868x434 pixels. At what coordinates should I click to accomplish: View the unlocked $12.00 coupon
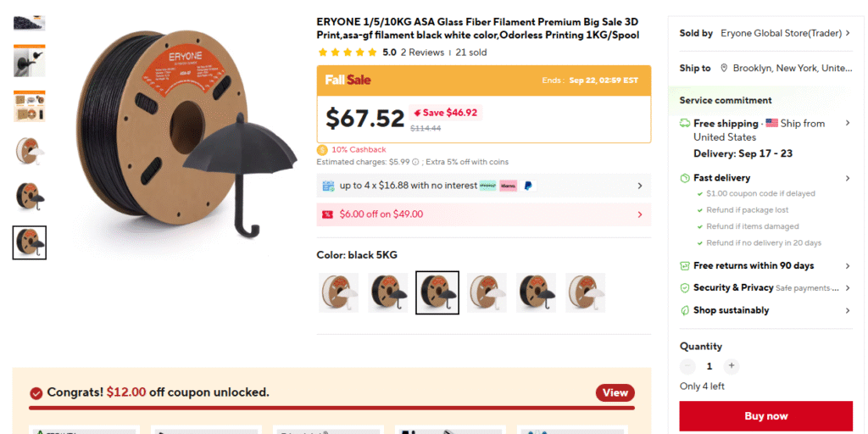(x=615, y=392)
